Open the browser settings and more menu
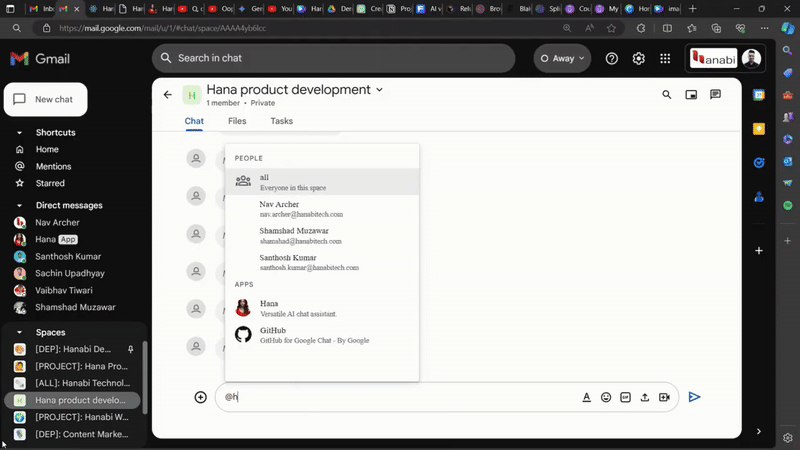Image resolution: width=800 pixels, height=450 pixels. [x=764, y=28]
